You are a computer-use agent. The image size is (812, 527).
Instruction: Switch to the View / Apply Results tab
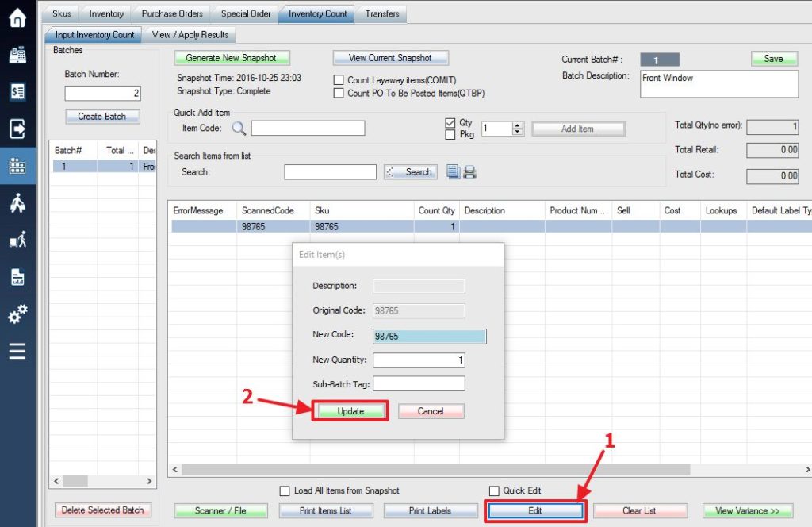(190, 34)
